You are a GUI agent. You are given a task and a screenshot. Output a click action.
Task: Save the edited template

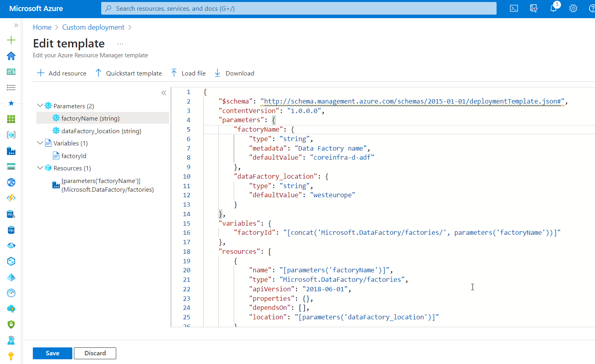(53, 353)
